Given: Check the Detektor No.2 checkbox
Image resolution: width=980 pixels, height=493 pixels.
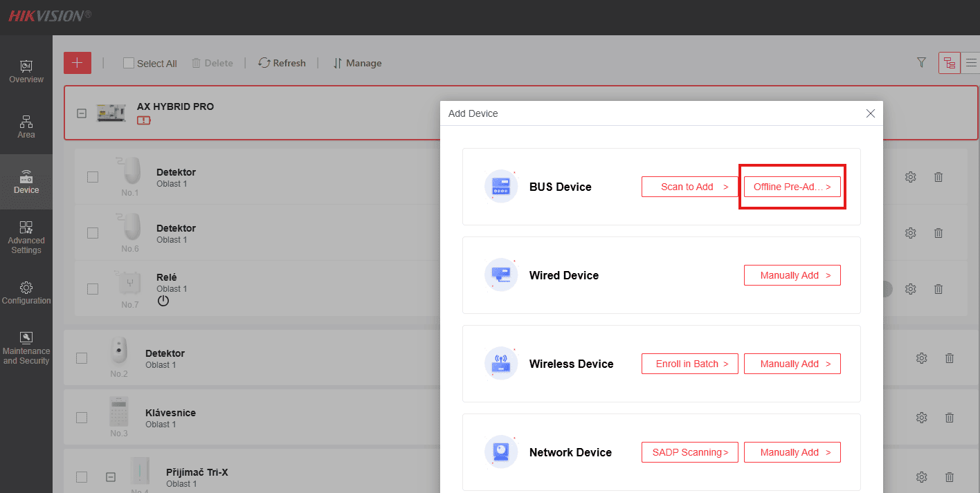Looking at the screenshot, I should pos(82,358).
